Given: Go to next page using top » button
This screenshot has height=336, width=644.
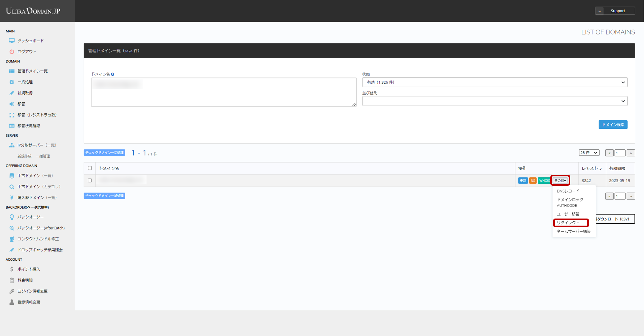Looking at the screenshot, I should point(631,153).
